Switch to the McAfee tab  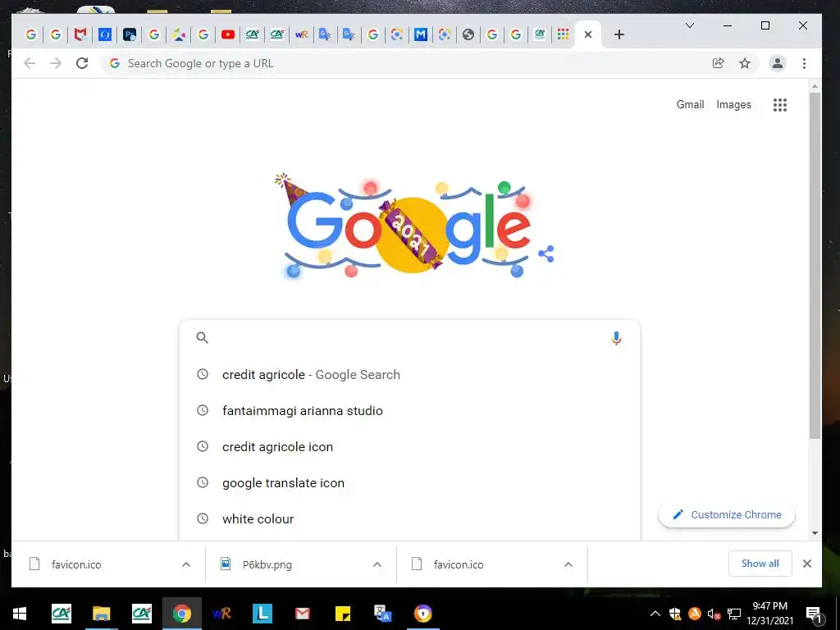tap(80, 34)
